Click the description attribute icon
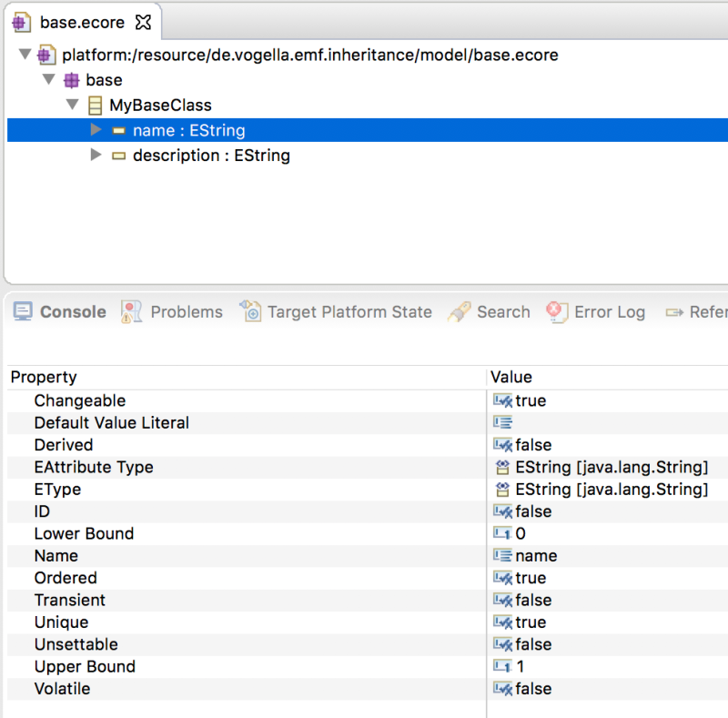Viewport: 728px width, 718px height. [x=118, y=156]
